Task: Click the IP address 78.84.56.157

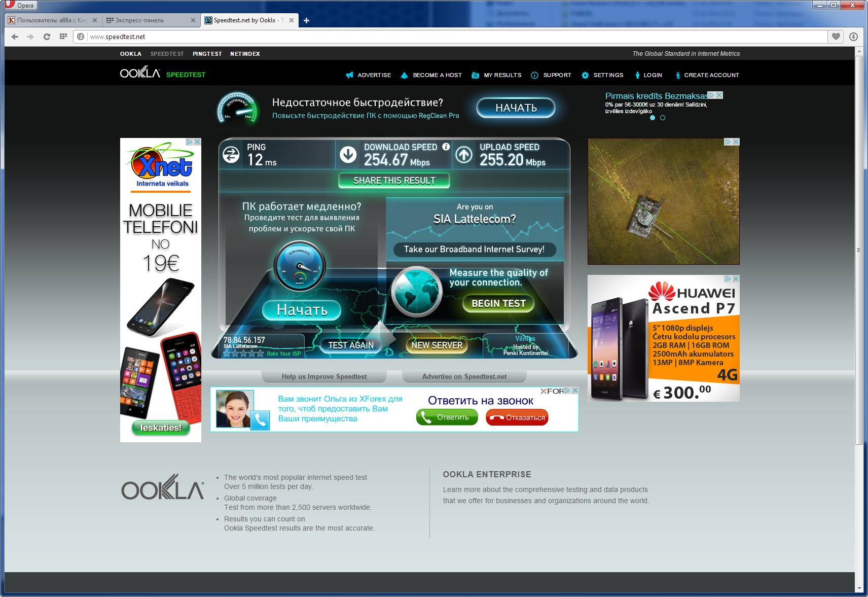Action: 244,340
